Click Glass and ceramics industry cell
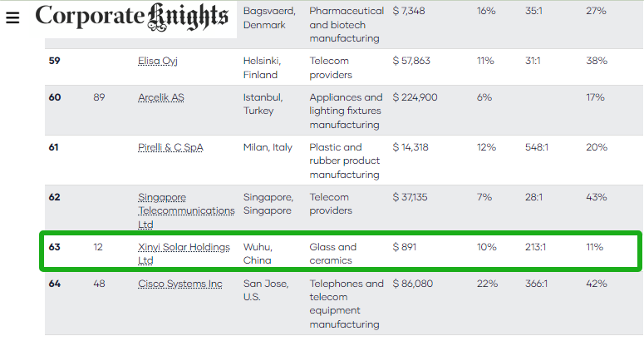 pyautogui.click(x=333, y=254)
